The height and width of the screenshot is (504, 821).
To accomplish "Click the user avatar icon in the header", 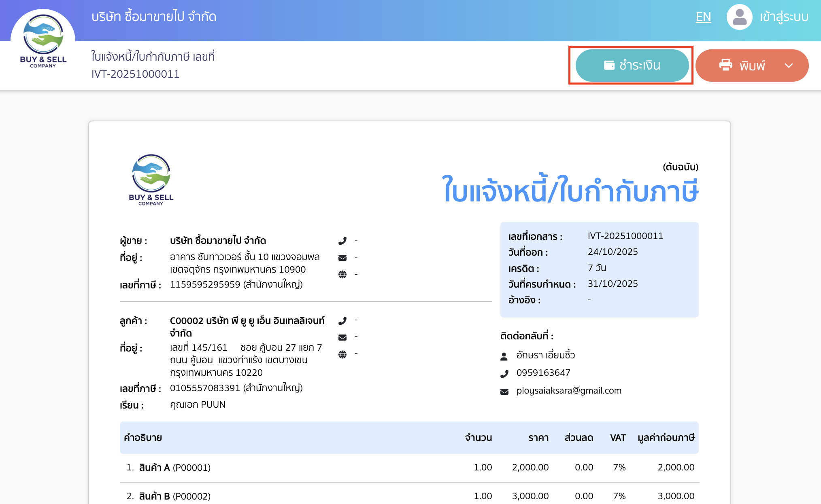I will point(740,17).
